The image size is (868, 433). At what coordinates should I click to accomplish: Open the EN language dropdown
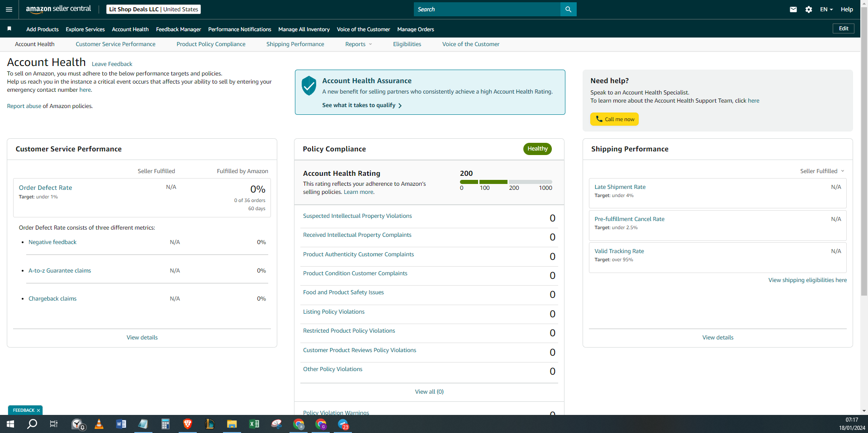click(x=826, y=9)
